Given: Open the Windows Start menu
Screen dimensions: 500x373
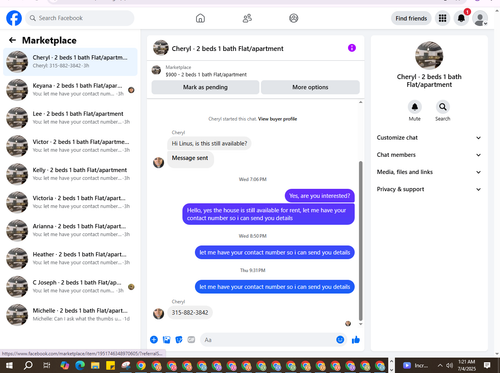Looking at the screenshot, I should click(x=9, y=365).
